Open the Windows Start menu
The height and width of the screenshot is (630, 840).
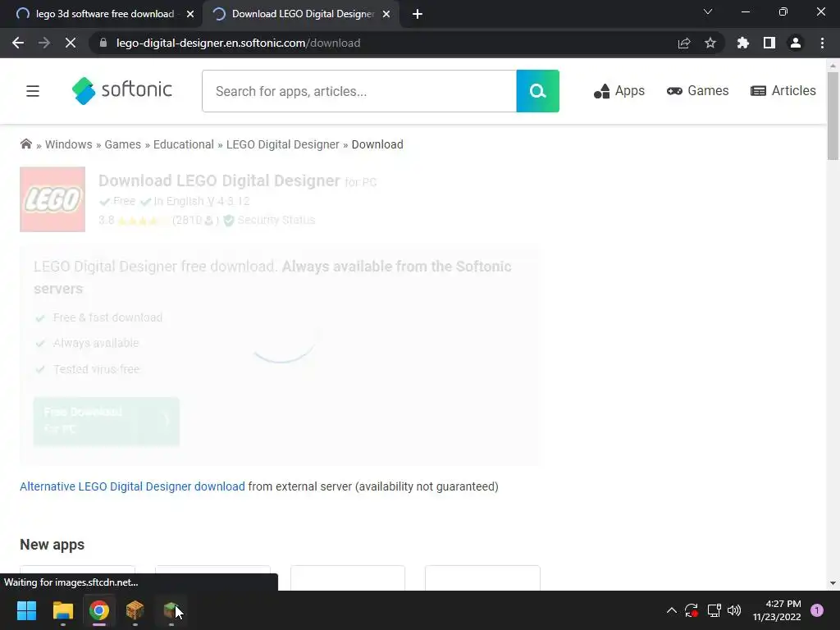(x=26, y=610)
